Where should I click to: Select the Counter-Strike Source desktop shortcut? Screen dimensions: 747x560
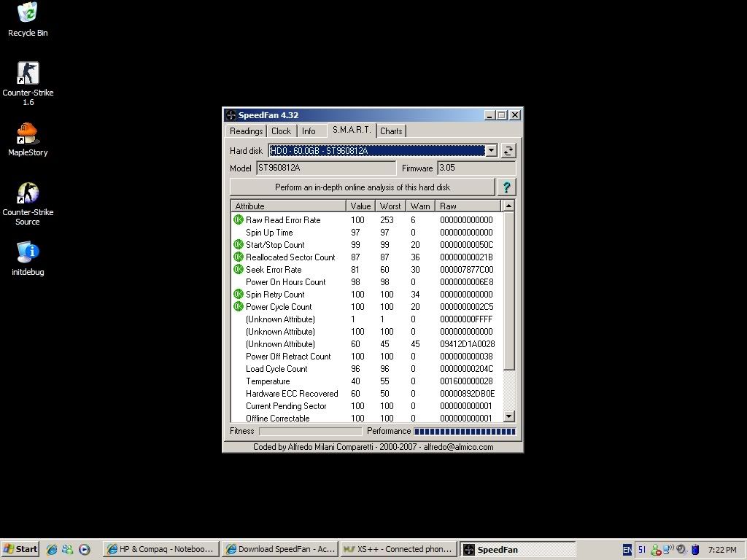point(28,203)
